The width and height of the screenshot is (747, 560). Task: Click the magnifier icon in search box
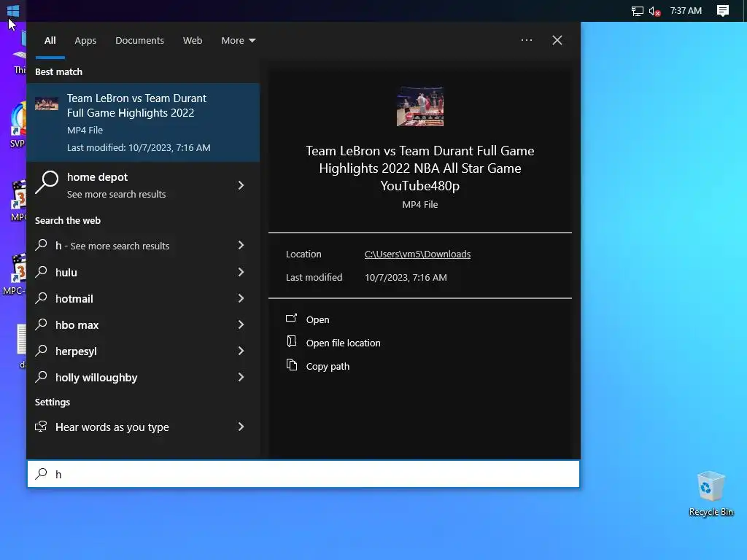pos(42,473)
